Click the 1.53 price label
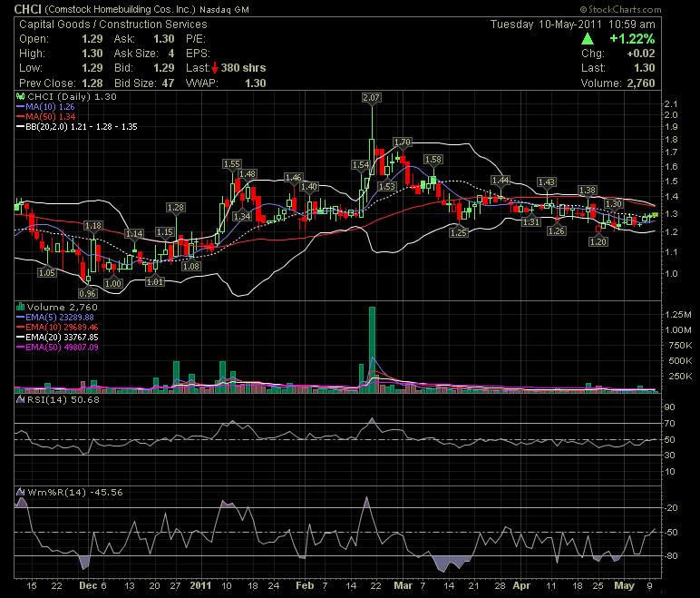Image resolution: width=700 pixels, height=598 pixels. (386, 186)
